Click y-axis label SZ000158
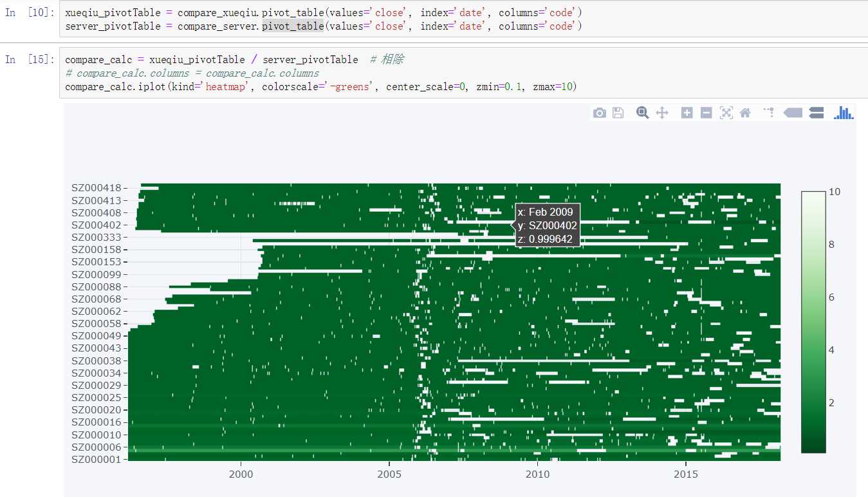 coord(96,249)
